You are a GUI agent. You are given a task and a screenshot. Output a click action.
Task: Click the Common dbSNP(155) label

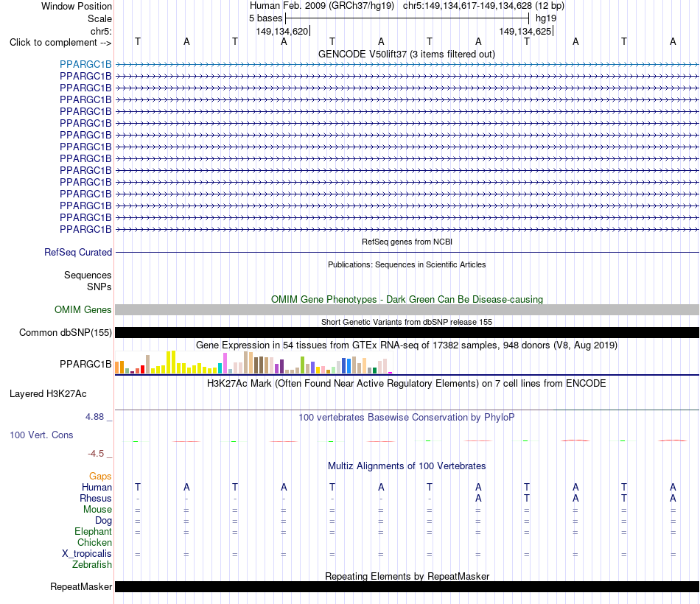(x=65, y=333)
